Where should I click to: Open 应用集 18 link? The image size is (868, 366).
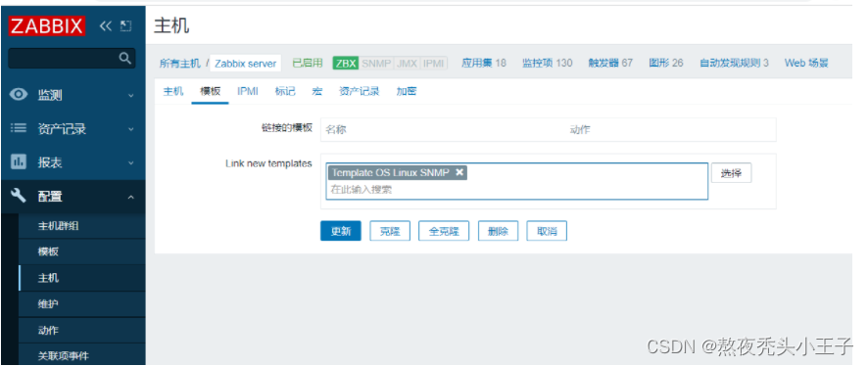[484, 63]
